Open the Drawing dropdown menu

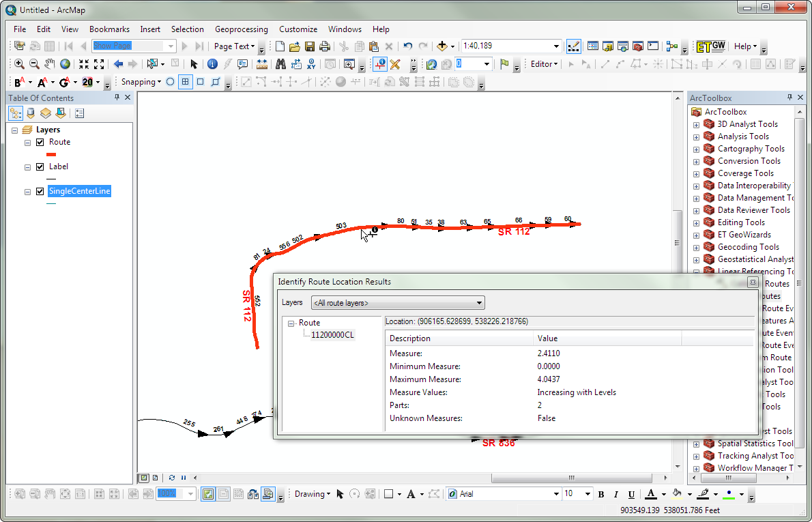313,494
